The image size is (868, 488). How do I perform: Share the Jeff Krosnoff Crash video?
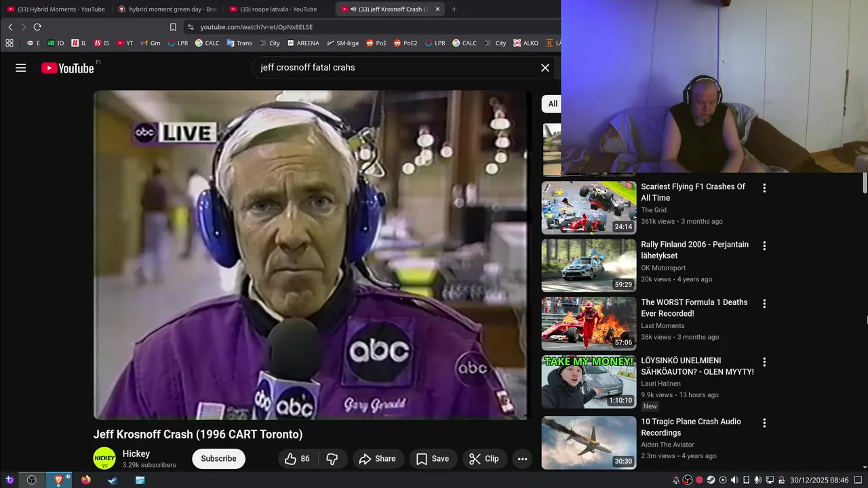tap(377, 459)
